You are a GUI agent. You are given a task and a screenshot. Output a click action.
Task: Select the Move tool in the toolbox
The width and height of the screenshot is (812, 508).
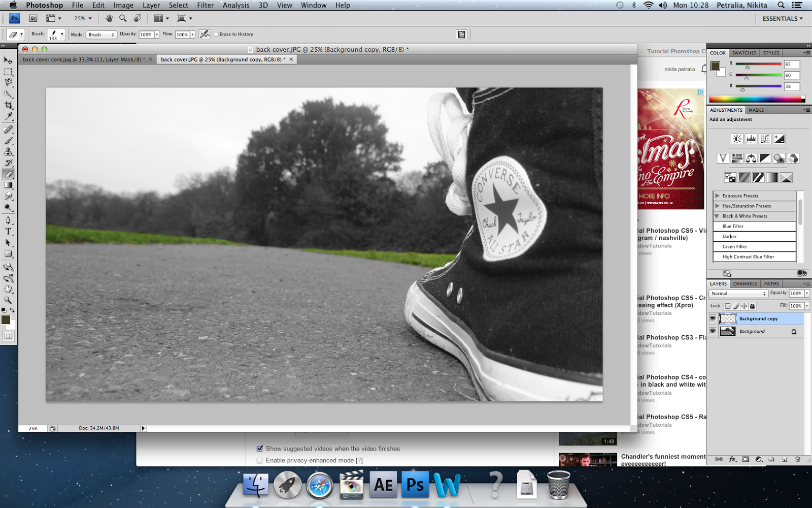coord(8,60)
